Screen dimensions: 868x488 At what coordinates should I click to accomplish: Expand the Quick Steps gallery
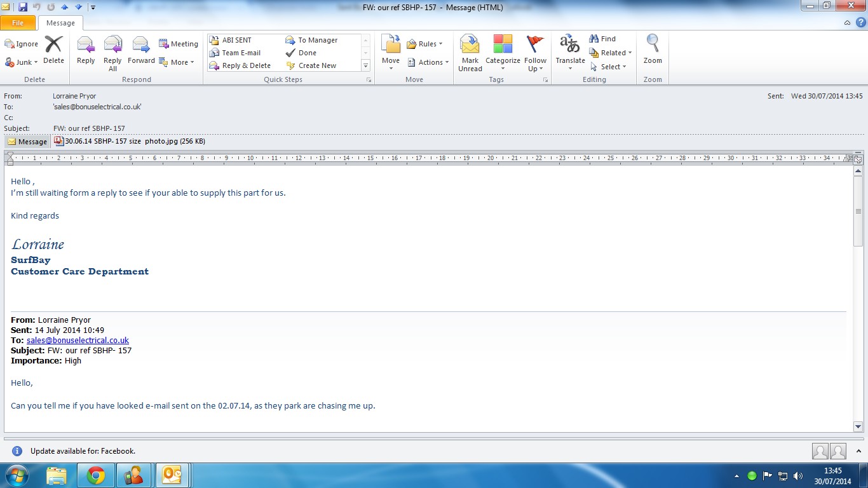pyautogui.click(x=365, y=66)
